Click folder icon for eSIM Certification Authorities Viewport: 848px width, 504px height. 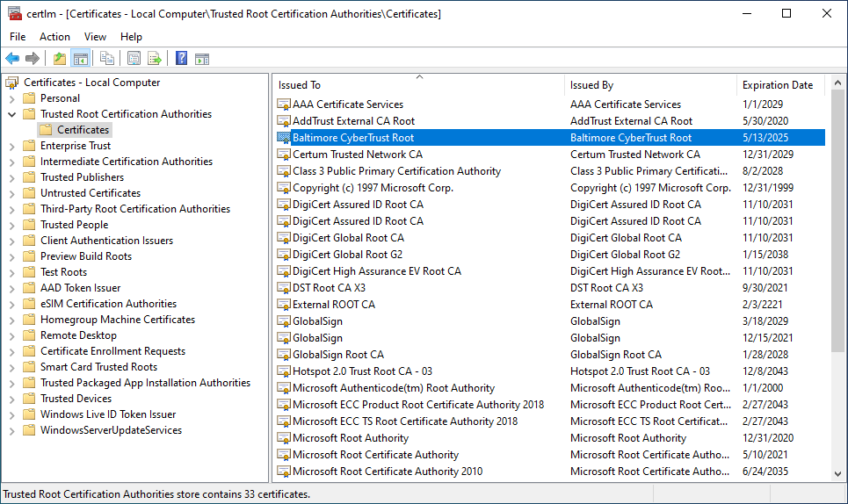pyautogui.click(x=29, y=304)
